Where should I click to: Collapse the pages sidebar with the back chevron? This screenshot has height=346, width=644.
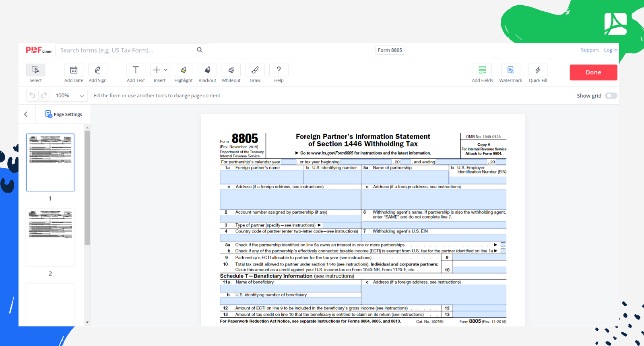tap(26, 114)
